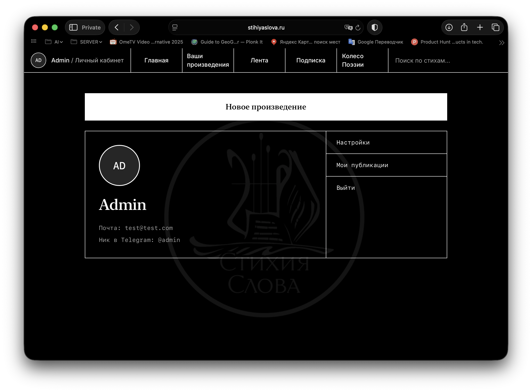This screenshot has width=532, height=392.
Task: Show the tab overview icon
Action: pos(495,28)
